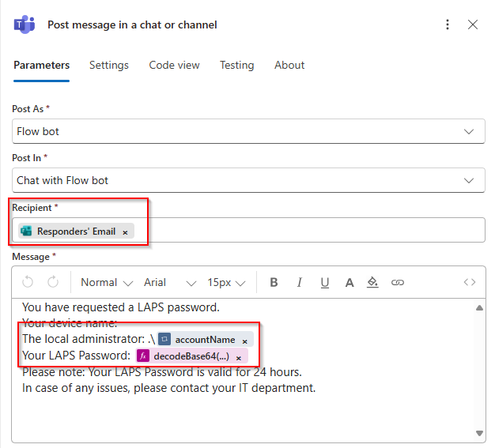Open the Arial font family dropdown

(x=169, y=282)
